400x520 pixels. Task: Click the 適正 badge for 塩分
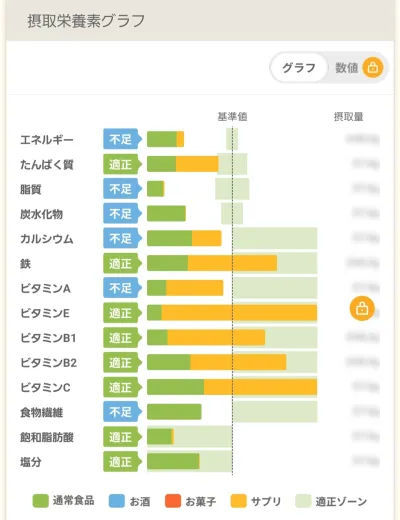click(x=122, y=462)
